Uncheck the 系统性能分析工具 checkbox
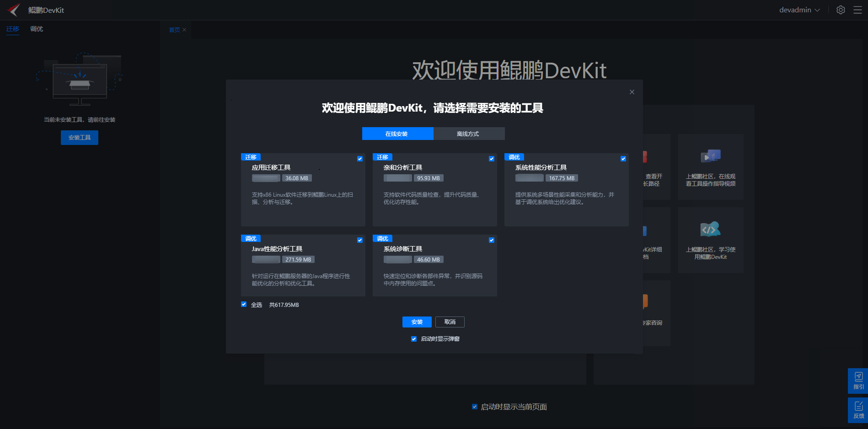 [623, 159]
